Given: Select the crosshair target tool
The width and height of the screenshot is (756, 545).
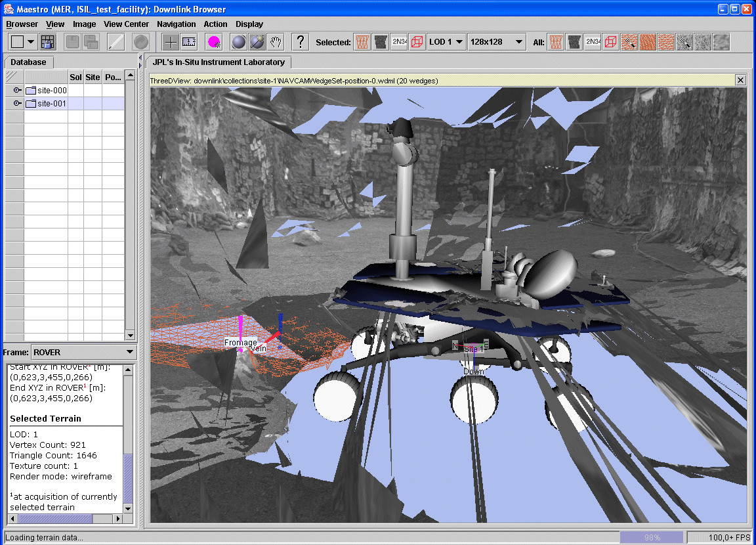Looking at the screenshot, I should [171, 42].
